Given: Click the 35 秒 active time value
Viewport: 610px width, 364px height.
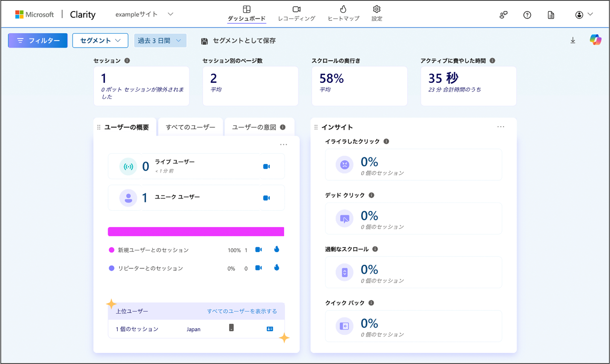Looking at the screenshot, I should [443, 78].
